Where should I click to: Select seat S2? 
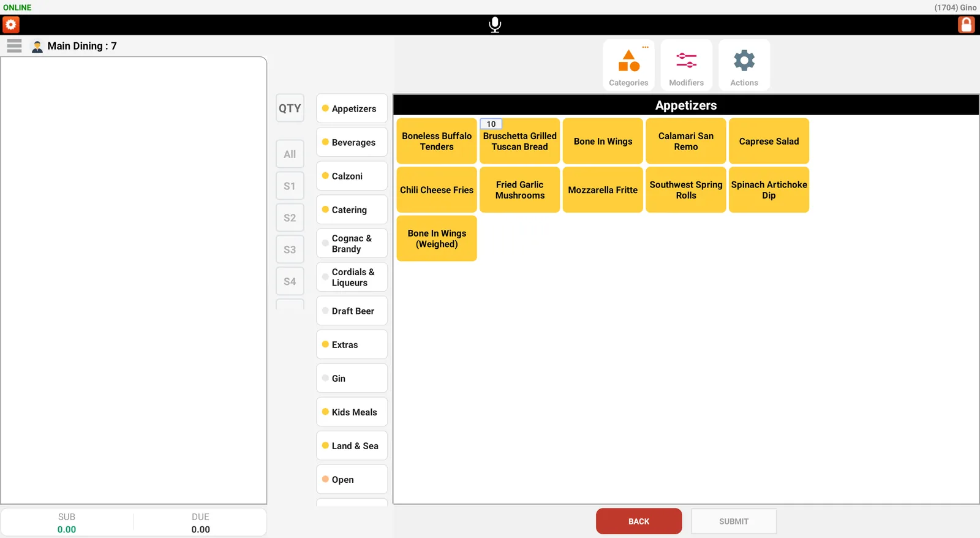(x=290, y=218)
